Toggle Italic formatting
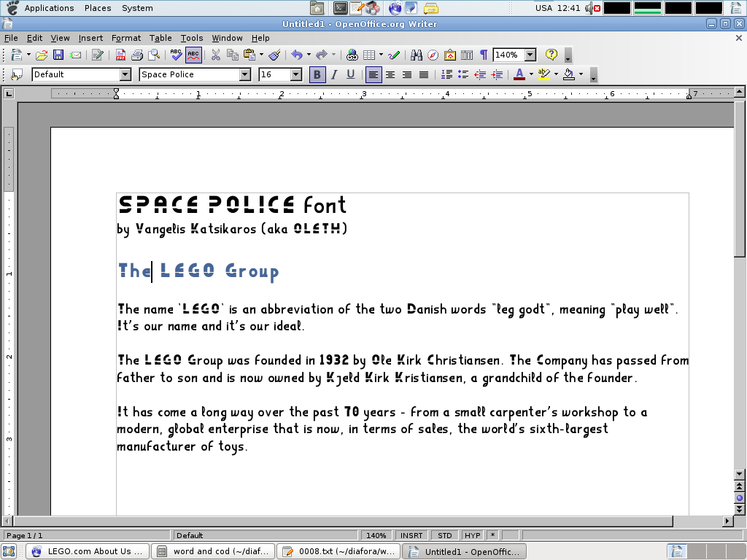Screen dimensions: 747x560 pyautogui.click(x=334, y=75)
